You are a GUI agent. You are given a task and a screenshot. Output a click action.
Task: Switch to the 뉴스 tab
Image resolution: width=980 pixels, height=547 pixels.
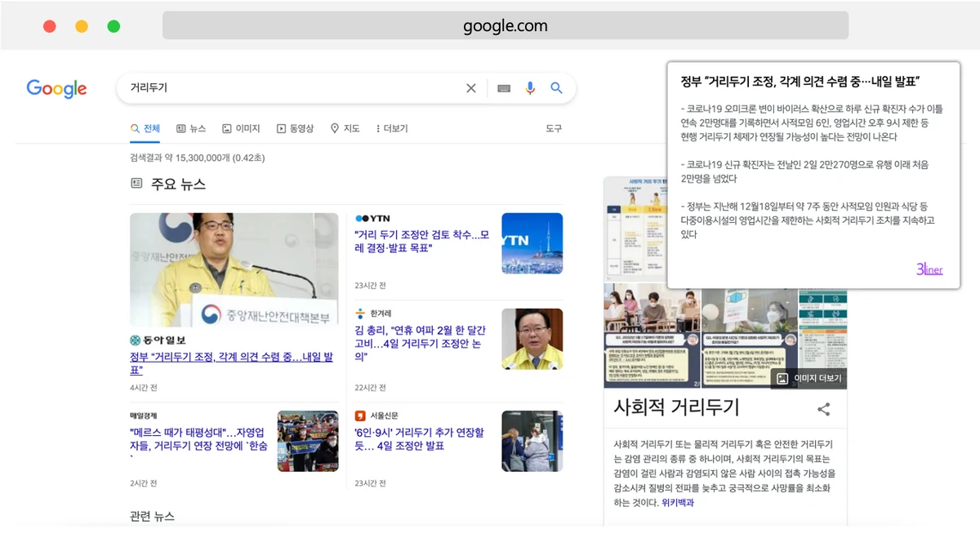click(x=192, y=128)
